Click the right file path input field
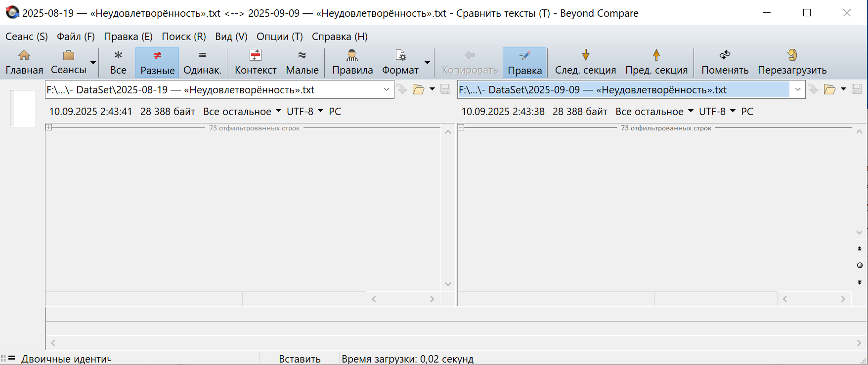This screenshot has height=365, width=868. (623, 89)
